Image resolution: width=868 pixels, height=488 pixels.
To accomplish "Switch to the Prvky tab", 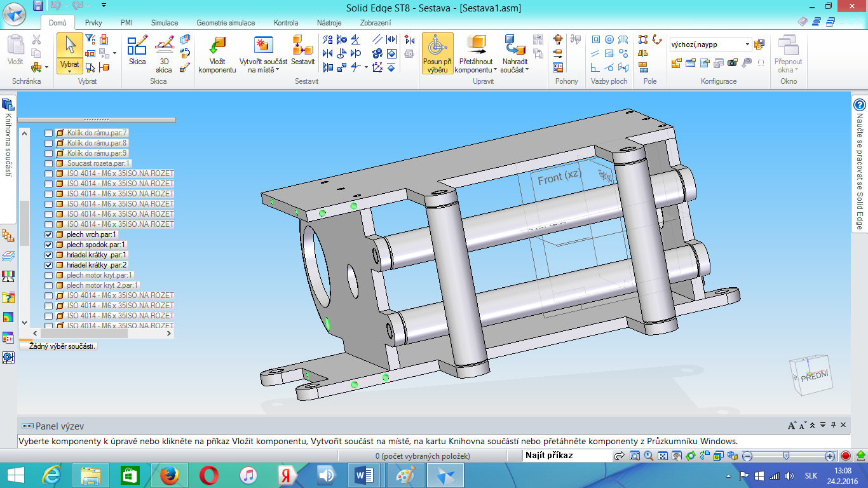I will click(x=93, y=23).
